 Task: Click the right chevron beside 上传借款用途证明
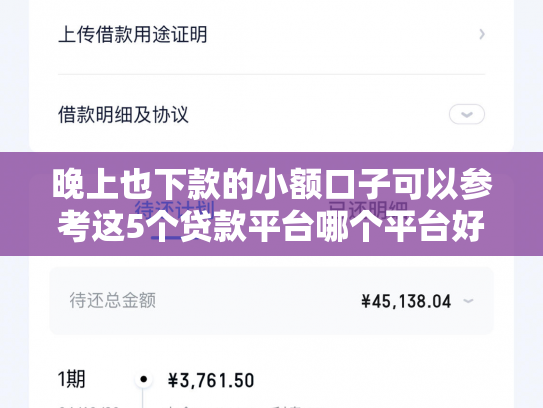(482, 34)
